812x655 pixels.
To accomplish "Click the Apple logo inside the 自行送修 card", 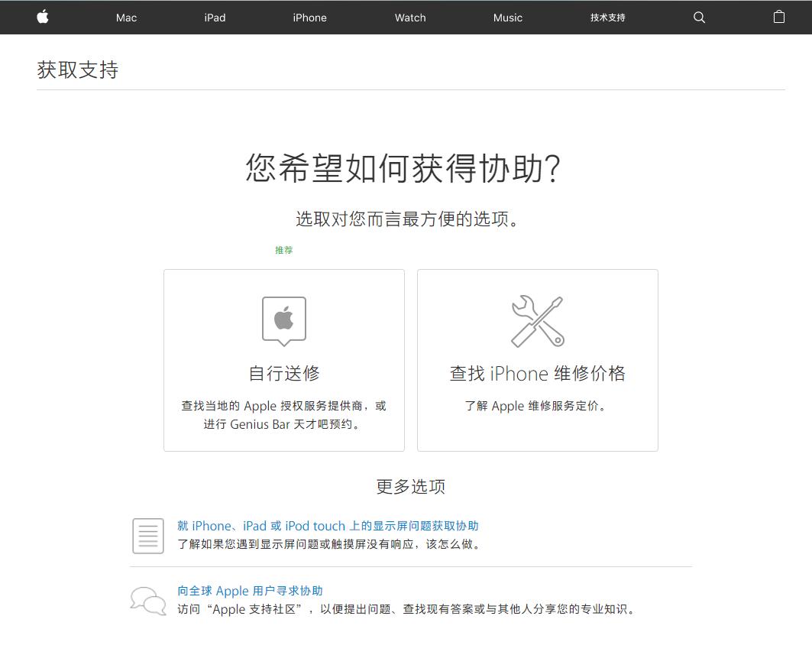I will [283, 319].
